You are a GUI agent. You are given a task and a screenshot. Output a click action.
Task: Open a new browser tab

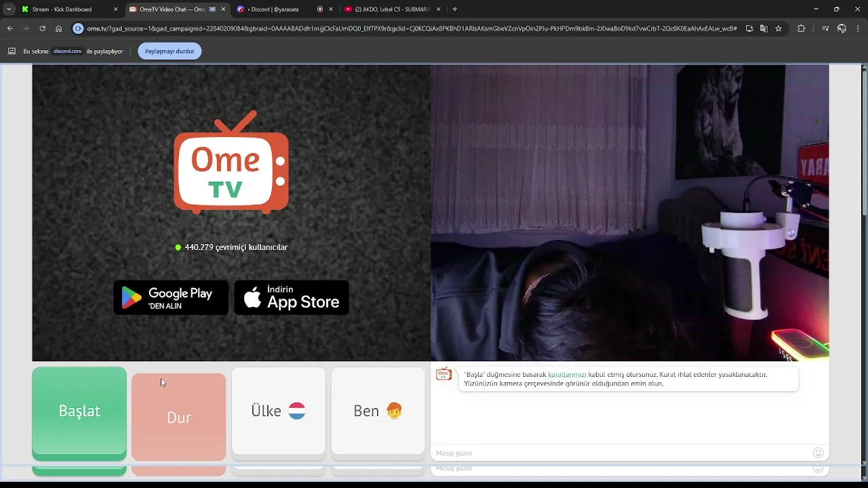click(454, 9)
